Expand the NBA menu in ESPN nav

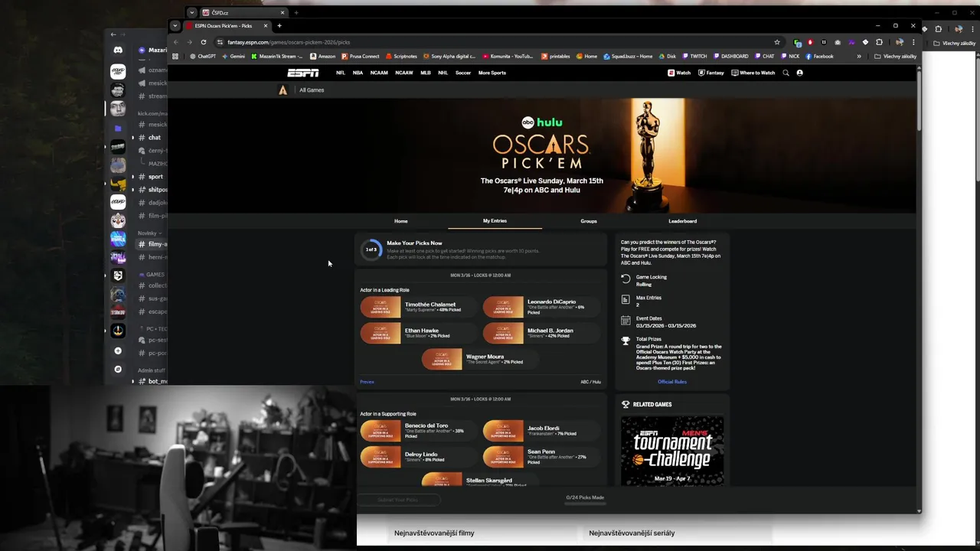358,73
